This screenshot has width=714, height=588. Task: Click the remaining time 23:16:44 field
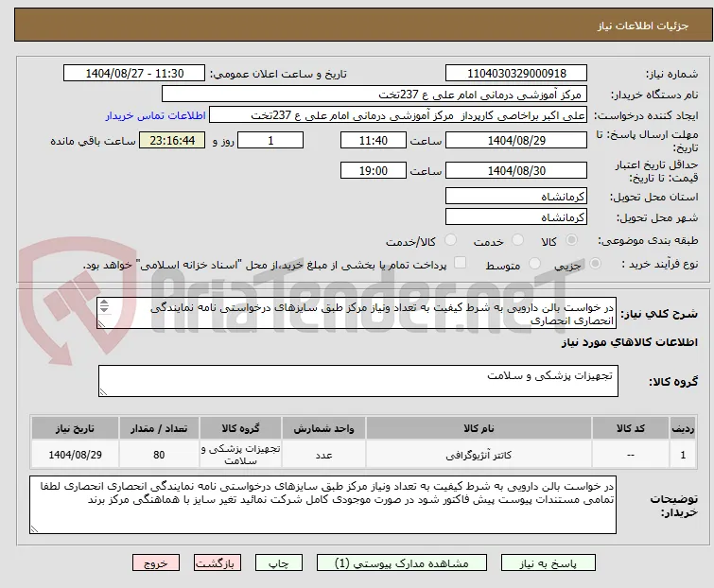tap(172, 140)
